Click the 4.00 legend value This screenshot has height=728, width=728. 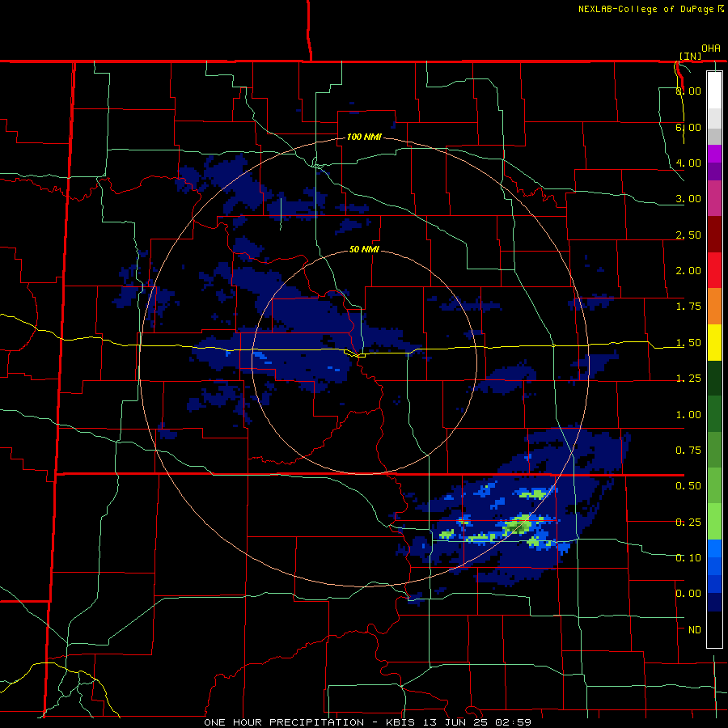(x=688, y=163)
